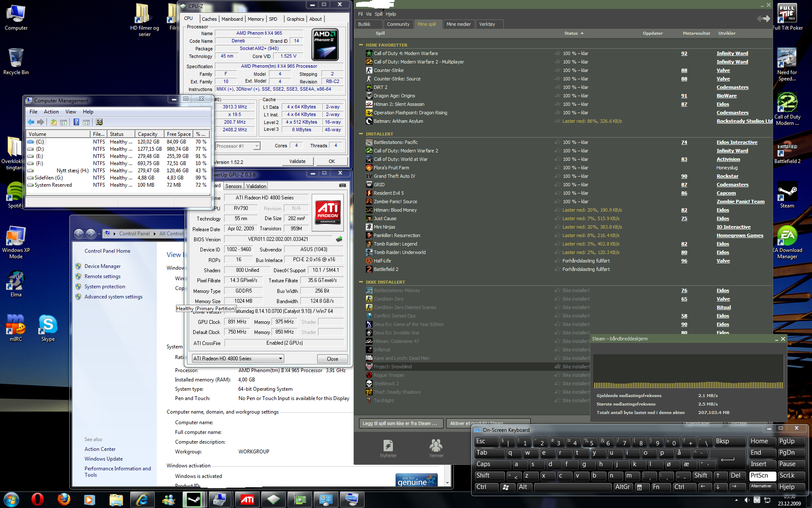This screenshot has height=508, width=812.
Task: Toggle Caps key on On-Screen Keyboard
Action: pyautogui.click(x=493, y=464)
